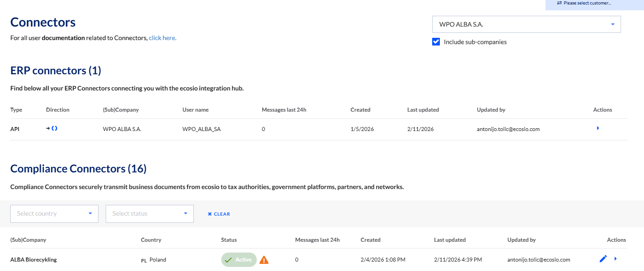Screen dimensions: 644x271
Task: Click the User name column header
Action: pos(196,110)
